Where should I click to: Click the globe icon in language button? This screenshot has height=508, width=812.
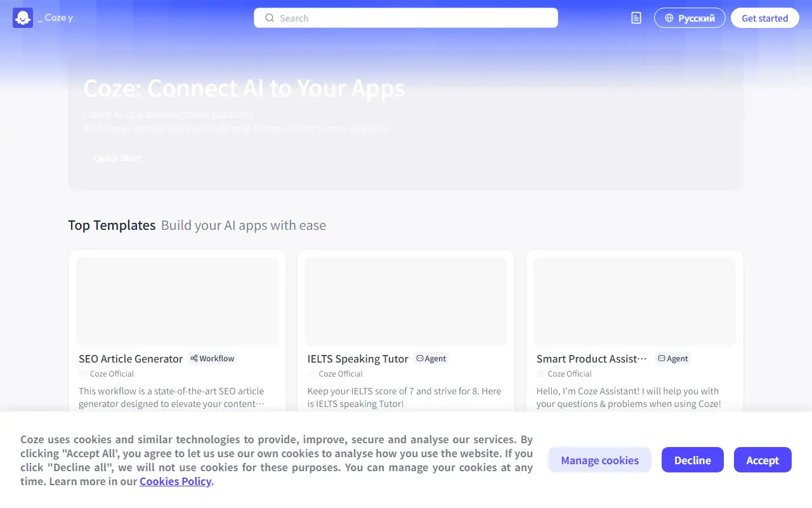(669, 18)
